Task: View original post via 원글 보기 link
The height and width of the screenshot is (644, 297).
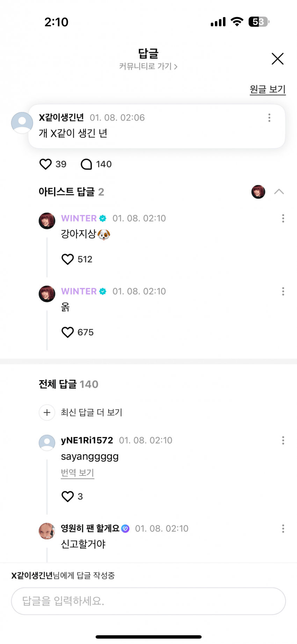Action: click(268, 90)
